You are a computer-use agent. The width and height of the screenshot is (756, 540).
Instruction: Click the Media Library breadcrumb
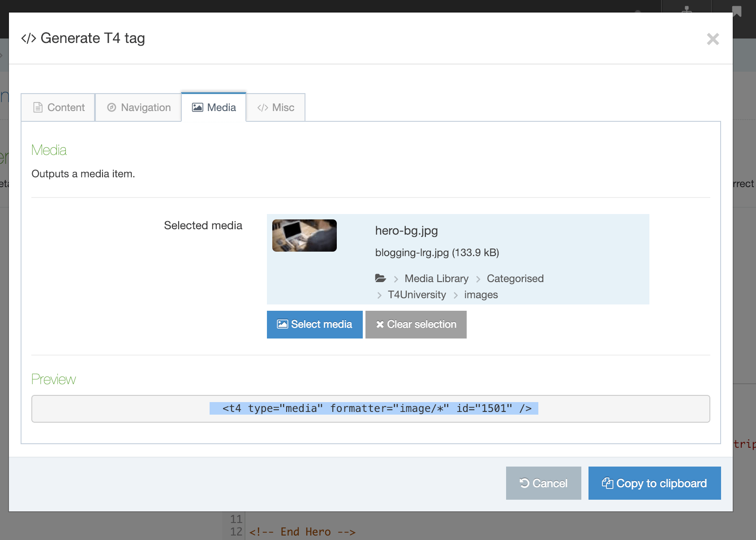(436, 279)
